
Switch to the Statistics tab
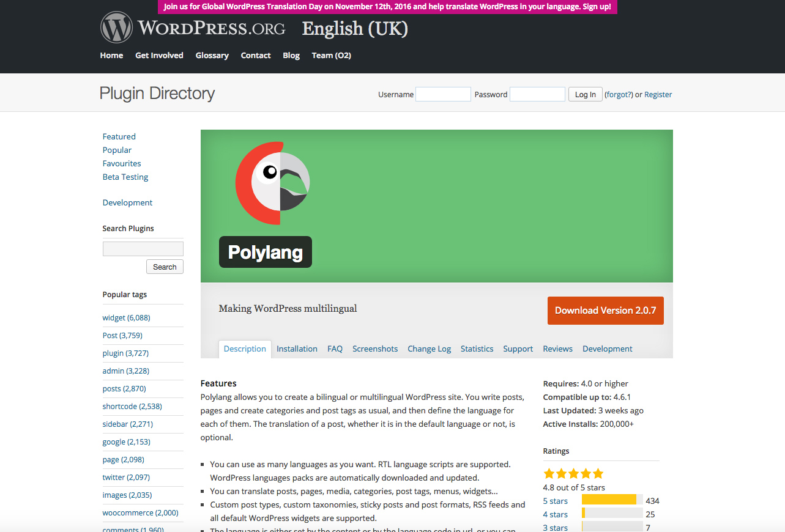[477, 349]
